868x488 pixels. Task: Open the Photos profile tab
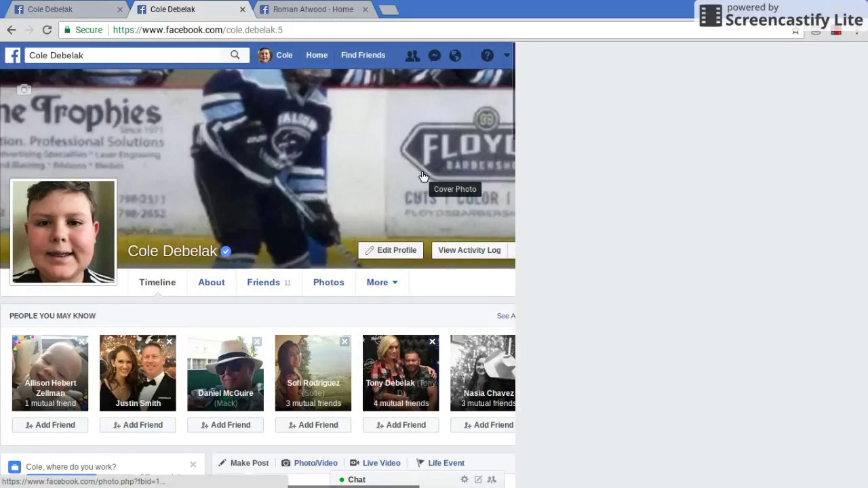329,283
